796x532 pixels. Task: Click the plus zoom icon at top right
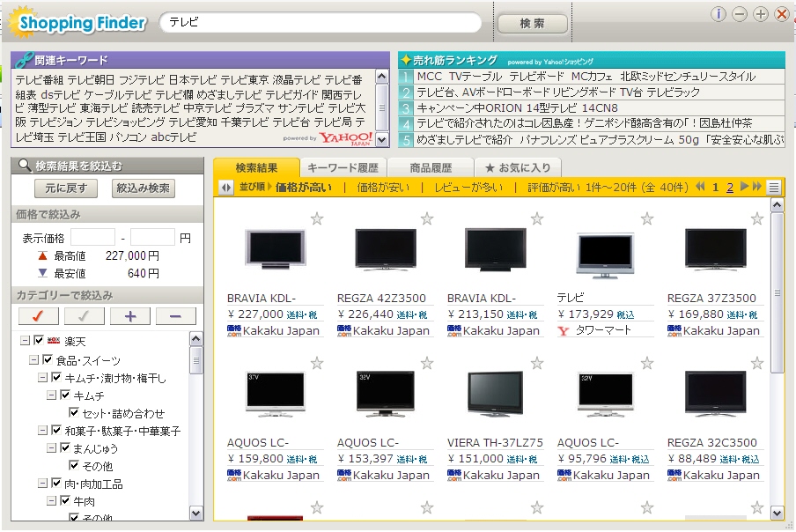[761, 14]
